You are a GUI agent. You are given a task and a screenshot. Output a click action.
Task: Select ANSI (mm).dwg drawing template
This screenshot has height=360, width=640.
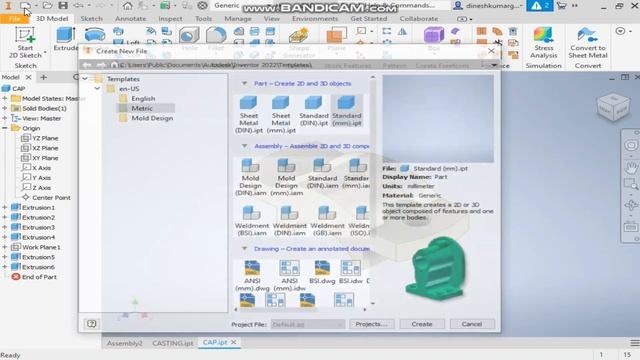point(252,276)
